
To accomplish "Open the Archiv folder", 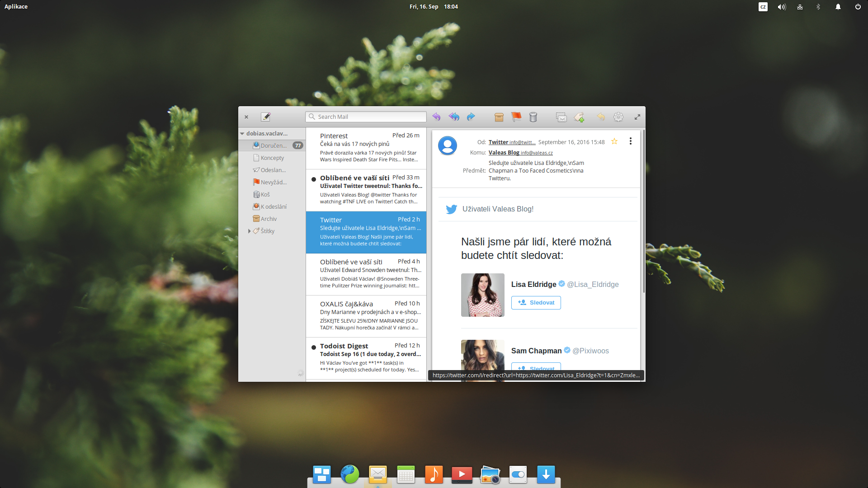I will (x=272, y=219).
